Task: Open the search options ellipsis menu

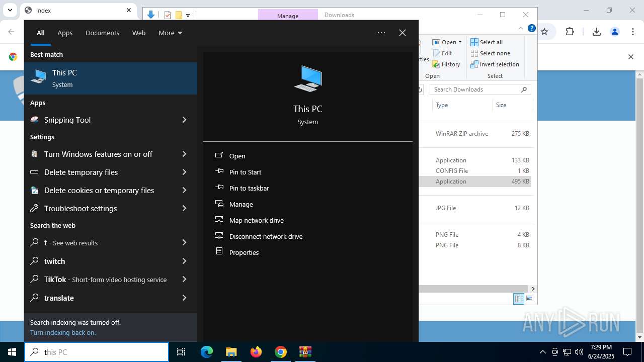Action: point(381,33)
